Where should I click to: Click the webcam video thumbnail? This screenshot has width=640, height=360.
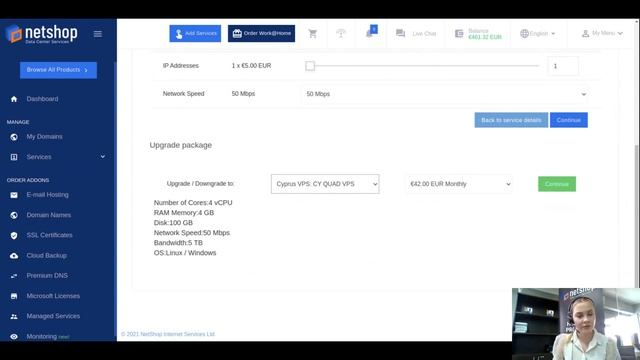point(576,324)
